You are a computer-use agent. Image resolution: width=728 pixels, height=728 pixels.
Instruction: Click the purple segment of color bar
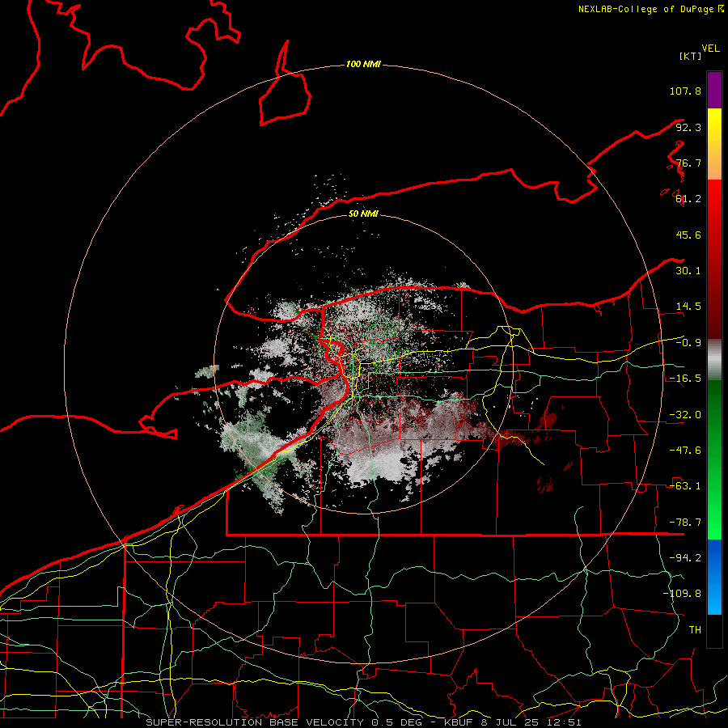(x=714, y=90)
